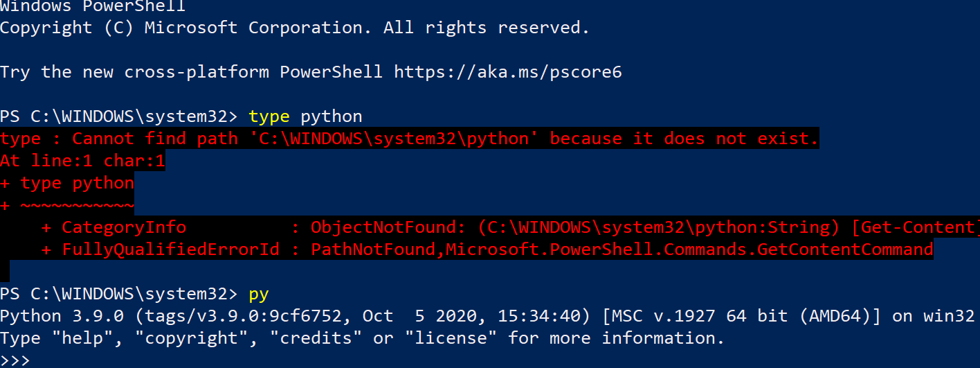Click the "CategoryInfo" error label
Image resolution: width=980 pixels, height=368 pixels.
click(x=124, y=227)
